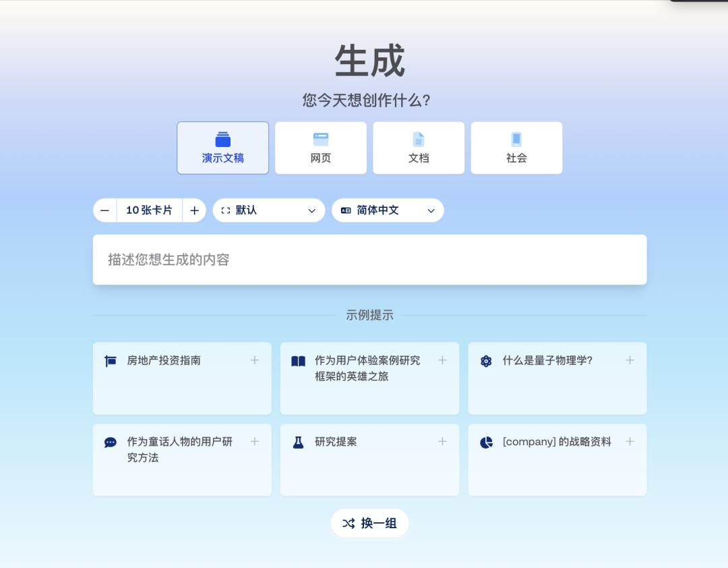The width and height of the screenshot is (728, 568).
Task: Click the plus icon on 研究提案 card
Action: pyautogui.click(x=442, y=441)
